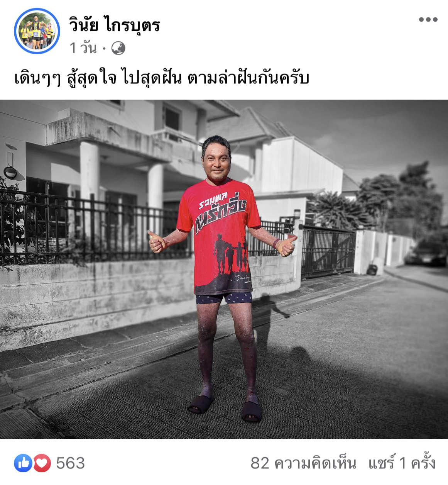Viewport: 448px width, 485px height.
Task: Tap the parked car in photo background
Action: coord(427,253)
